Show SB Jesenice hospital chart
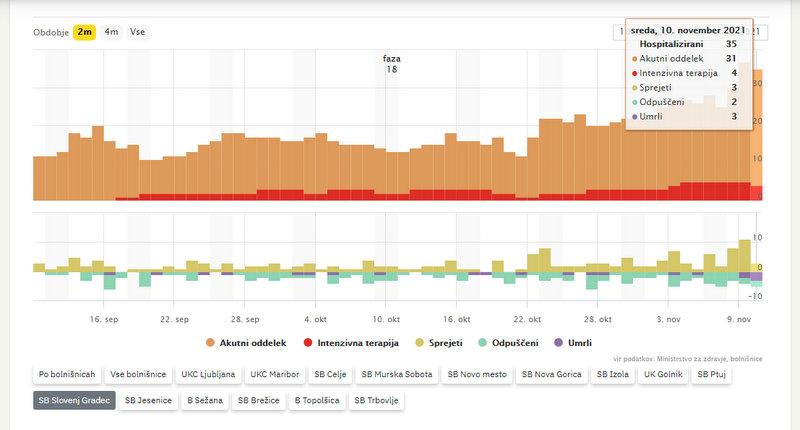The height and width of the screenshot is (430, 800). click(149, 400)
